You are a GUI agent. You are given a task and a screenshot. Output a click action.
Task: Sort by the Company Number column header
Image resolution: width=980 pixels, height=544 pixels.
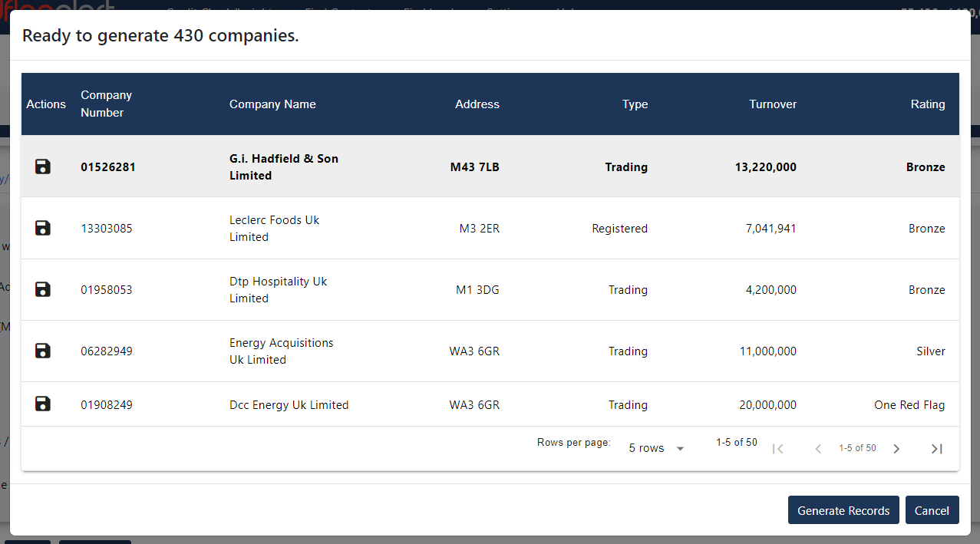(107, 104)
